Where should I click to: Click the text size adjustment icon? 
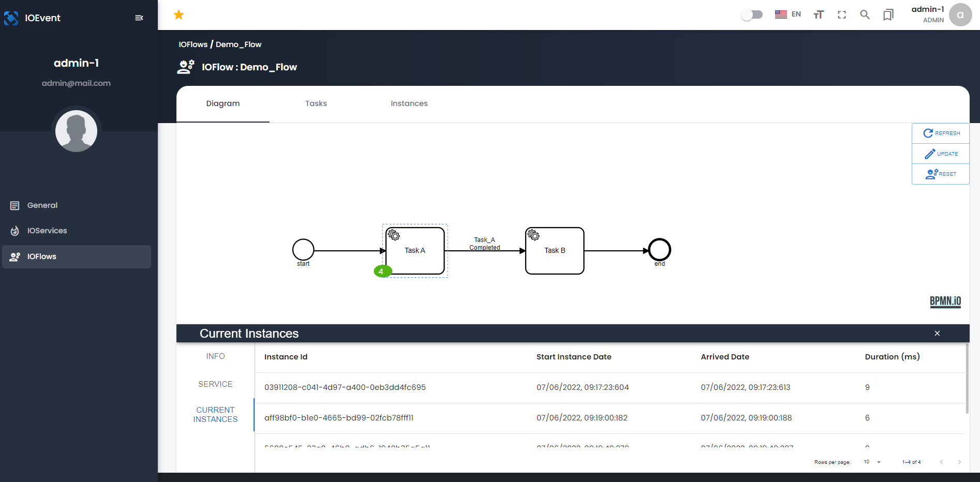(x=818, y=14)
